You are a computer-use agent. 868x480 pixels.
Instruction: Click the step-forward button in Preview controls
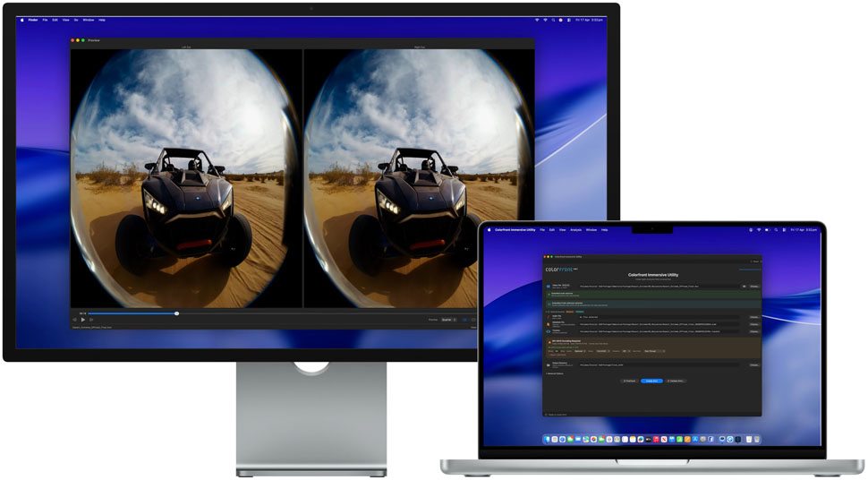pyautogui.click(x=91, y=320)
